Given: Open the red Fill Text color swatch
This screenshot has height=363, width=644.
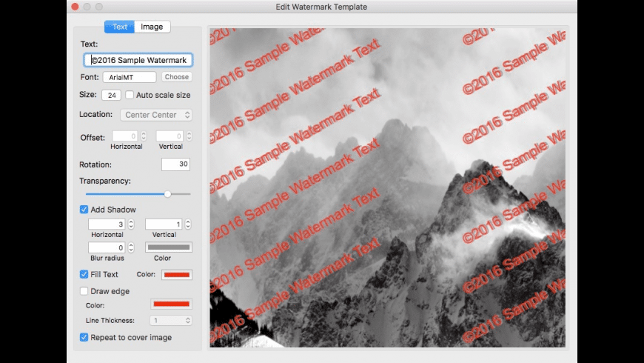Looking at the screenshot, I should [177, 275].
